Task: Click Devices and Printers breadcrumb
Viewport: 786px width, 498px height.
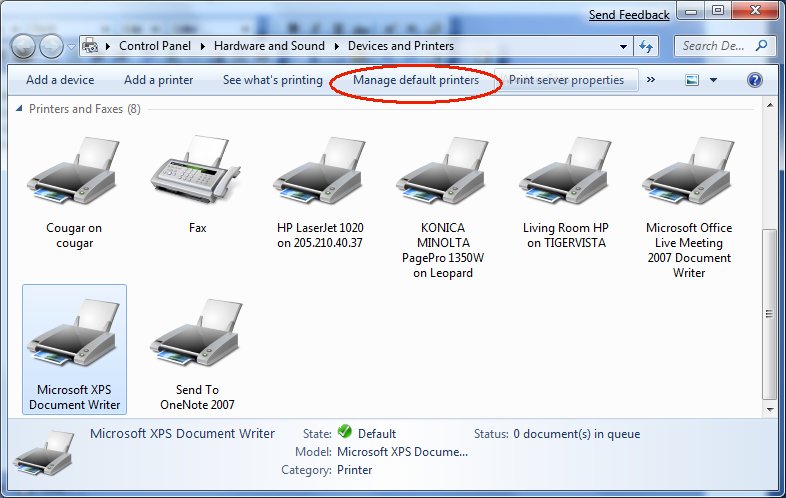Action: [x=401, y=46]
